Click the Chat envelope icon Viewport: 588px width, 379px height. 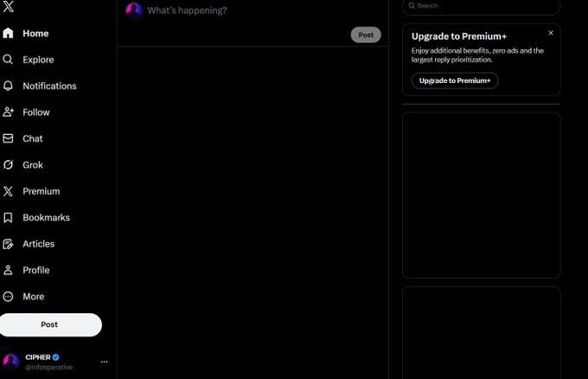[x=8, y=138]
